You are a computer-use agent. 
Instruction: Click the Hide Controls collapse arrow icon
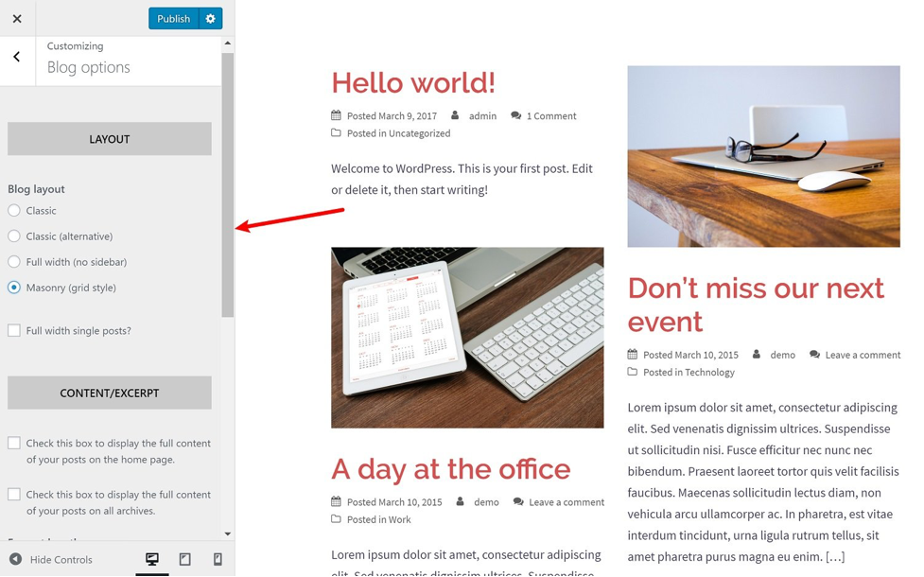(16, 559)
